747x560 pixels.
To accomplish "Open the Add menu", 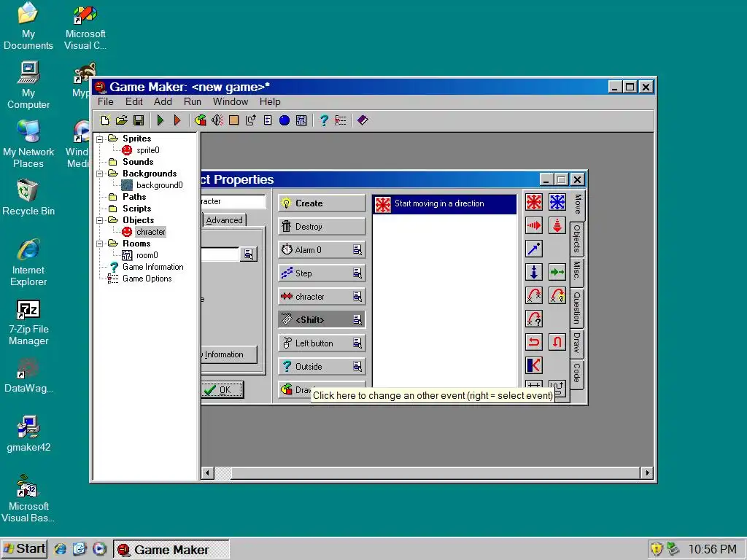I will [x=163, y=101].
